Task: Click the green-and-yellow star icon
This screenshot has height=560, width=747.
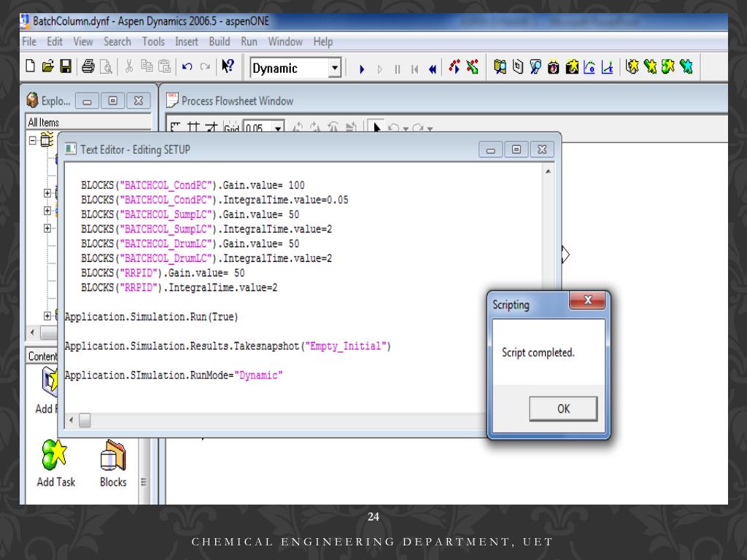Action: [x=668, y=66]
